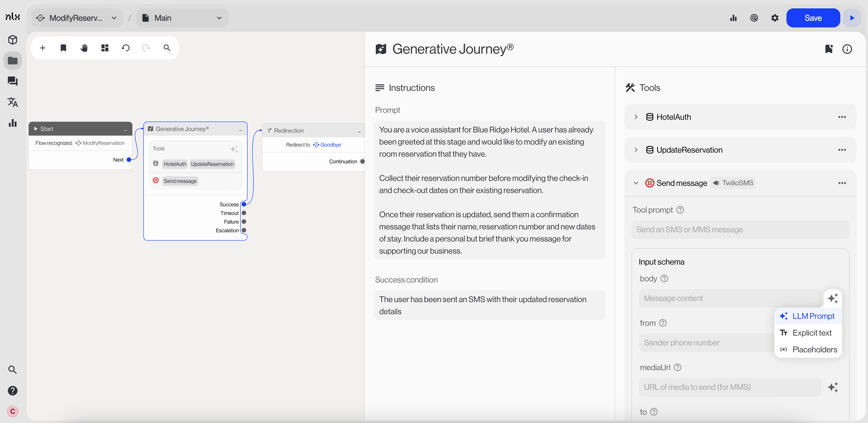The image size is (868, 423).
Task: Click the auto-layout grid icon
Action: tap(105, 48)
